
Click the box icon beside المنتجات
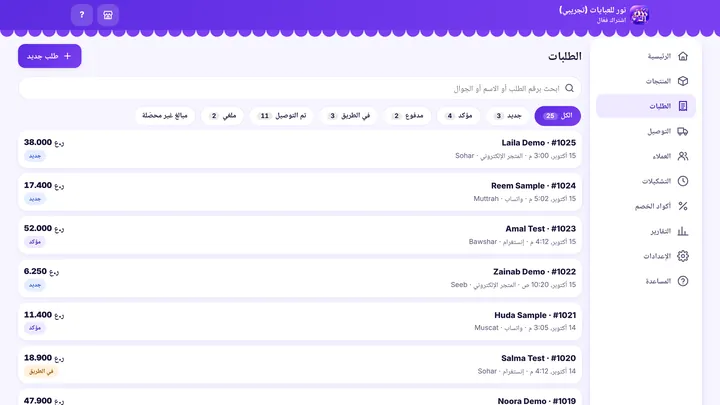pyautogui.click(x=683, y=81)
